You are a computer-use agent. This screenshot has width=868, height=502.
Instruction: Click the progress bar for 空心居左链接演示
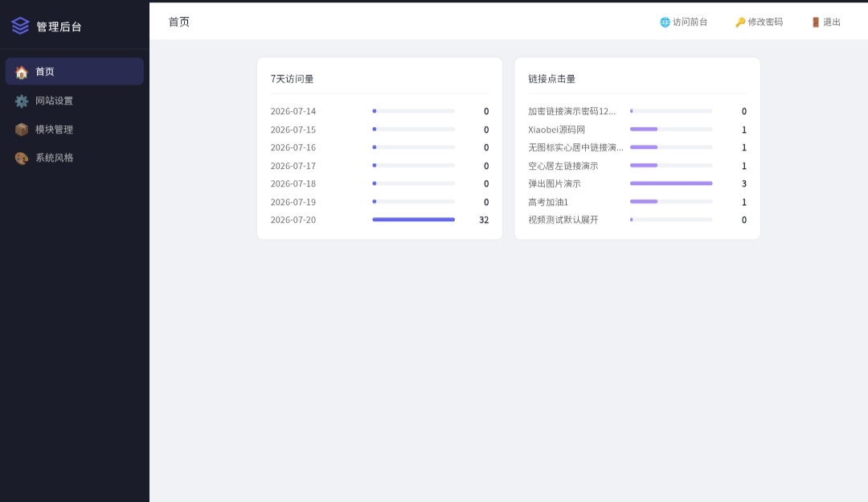point(671,165)
